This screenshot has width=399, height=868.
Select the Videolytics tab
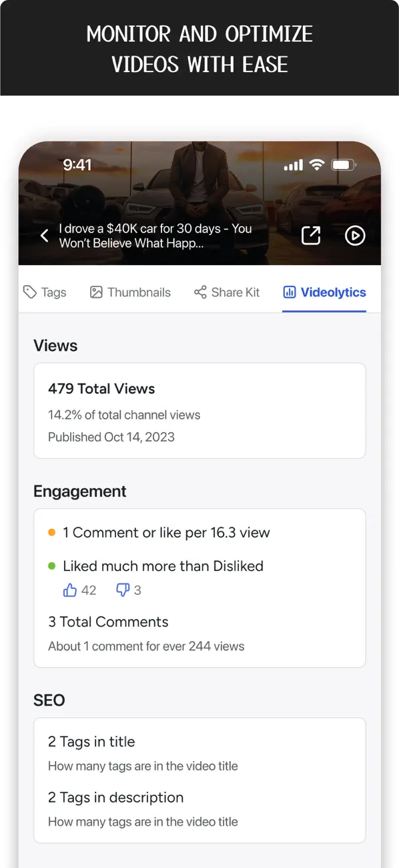point(324,292)
